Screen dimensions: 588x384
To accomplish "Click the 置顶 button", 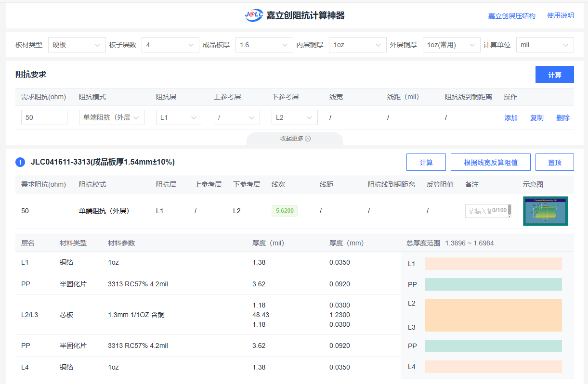I will tap(555, 162).
